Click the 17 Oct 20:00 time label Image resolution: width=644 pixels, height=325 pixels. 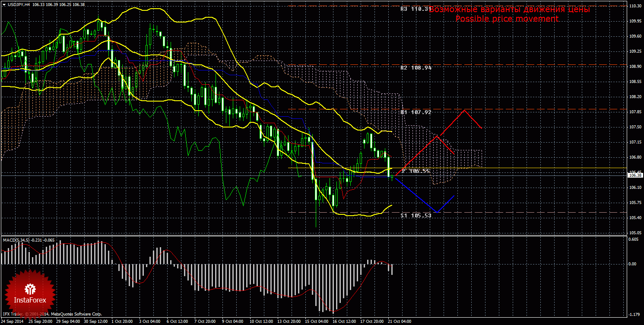373,322
